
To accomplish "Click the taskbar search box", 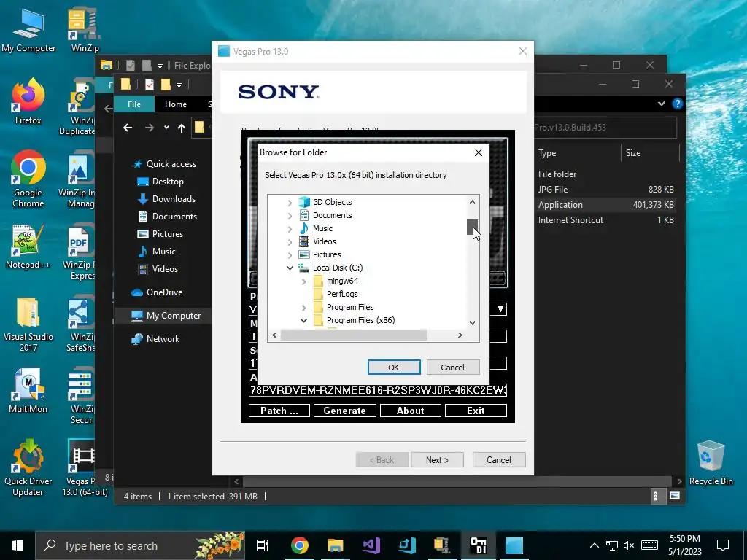I will 140,545.
